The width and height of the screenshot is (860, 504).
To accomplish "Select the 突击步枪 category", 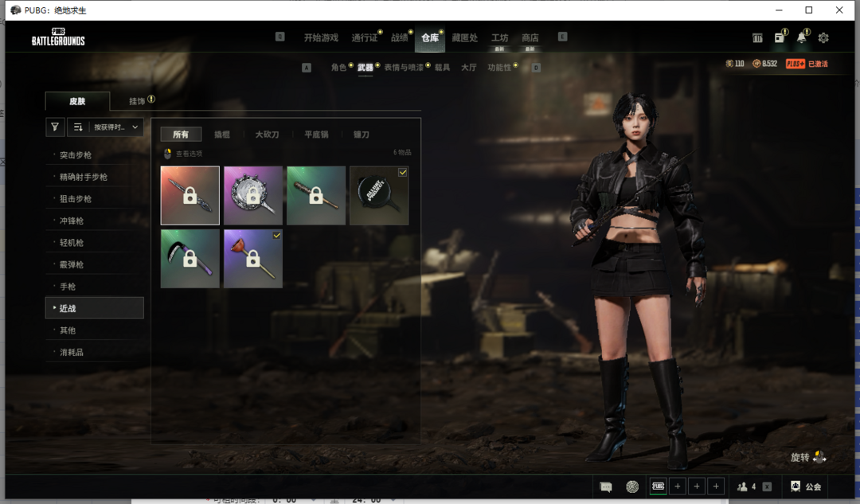I will coord(95,155).
